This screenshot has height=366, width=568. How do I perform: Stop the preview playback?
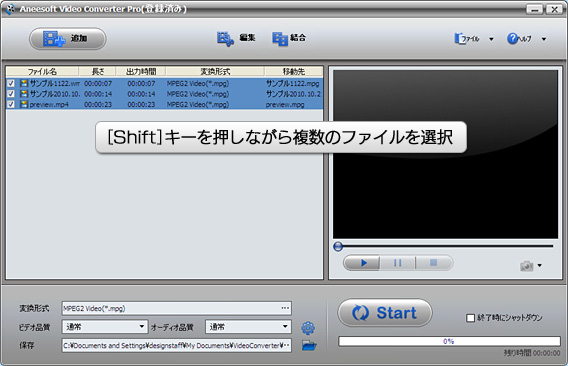pos(434,263)
